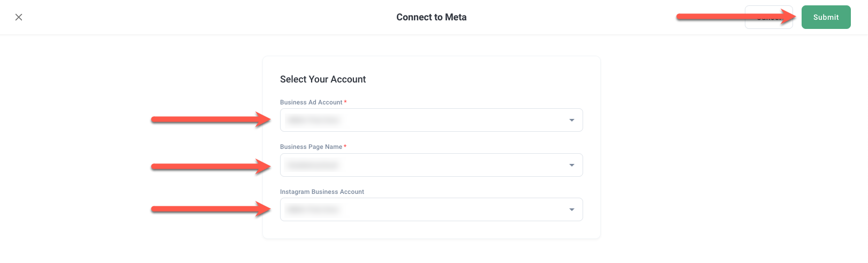Viewport: 868px width, 263px height.
Task: Select the blurred Business Ad Account value
Action: tap(313, 120)
